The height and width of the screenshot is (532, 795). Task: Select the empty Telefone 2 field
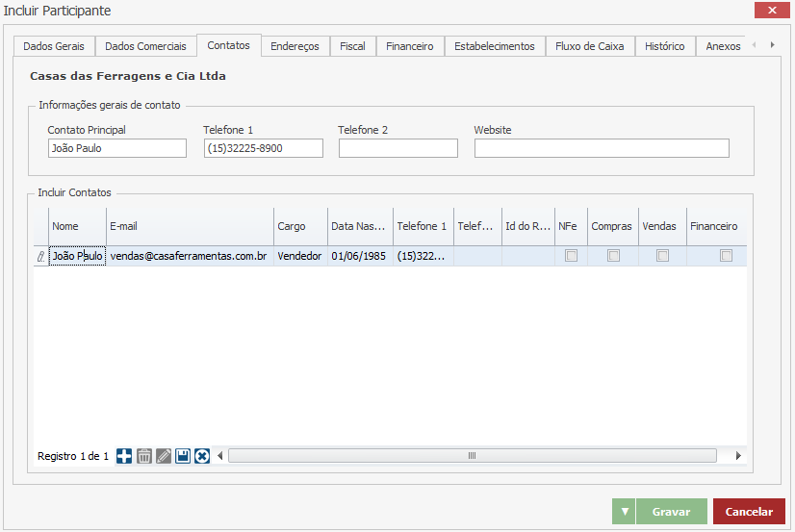click(x=397, y=148)
